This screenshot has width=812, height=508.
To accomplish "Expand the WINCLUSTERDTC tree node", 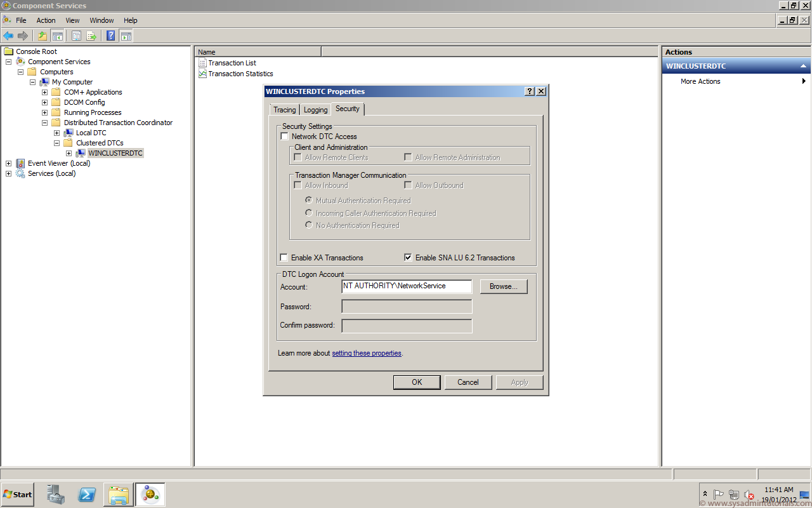I will point(69,152).
